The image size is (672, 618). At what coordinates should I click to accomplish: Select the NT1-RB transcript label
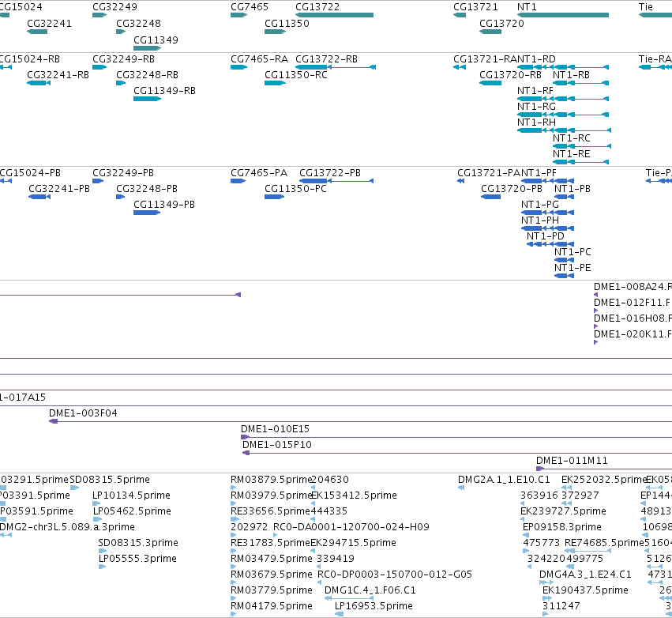571,74
